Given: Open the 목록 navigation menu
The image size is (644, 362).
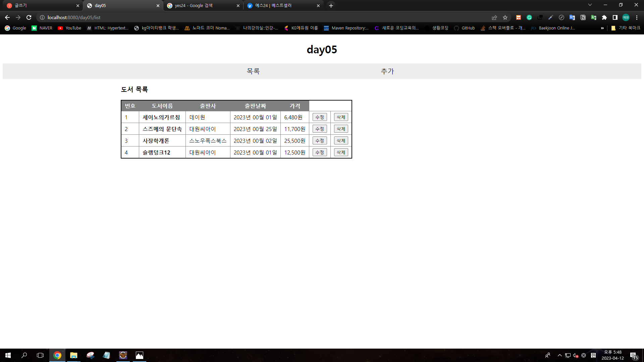Looking at the screenshot, I should coord(253,71).
